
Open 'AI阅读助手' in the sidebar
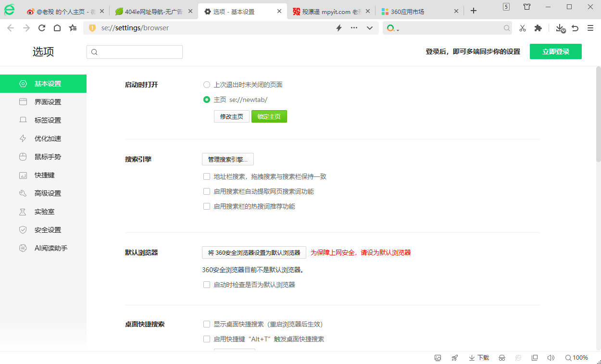43,248
